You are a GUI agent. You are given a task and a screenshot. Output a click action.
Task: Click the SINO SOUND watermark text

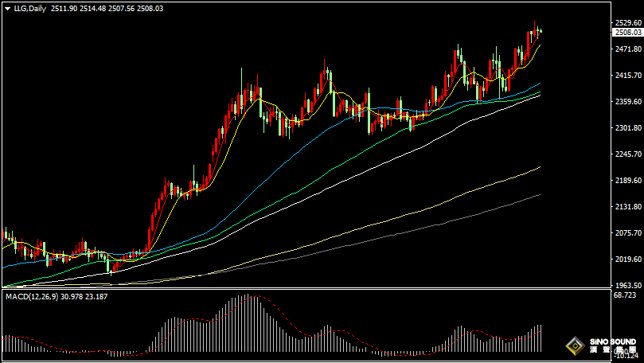[x=611, y=341]
